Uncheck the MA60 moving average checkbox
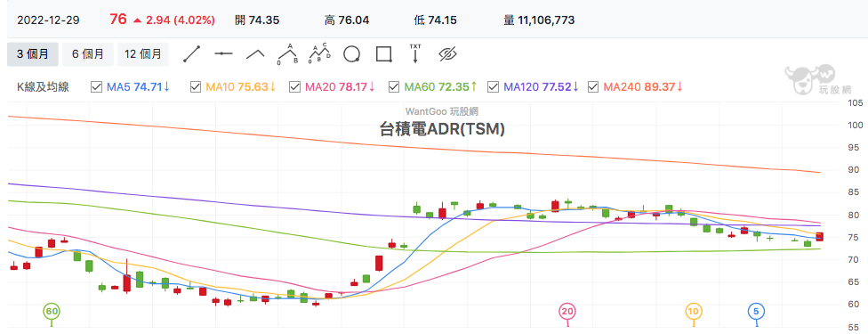Screen dimensions: 868x334 (x=394, y=86)
